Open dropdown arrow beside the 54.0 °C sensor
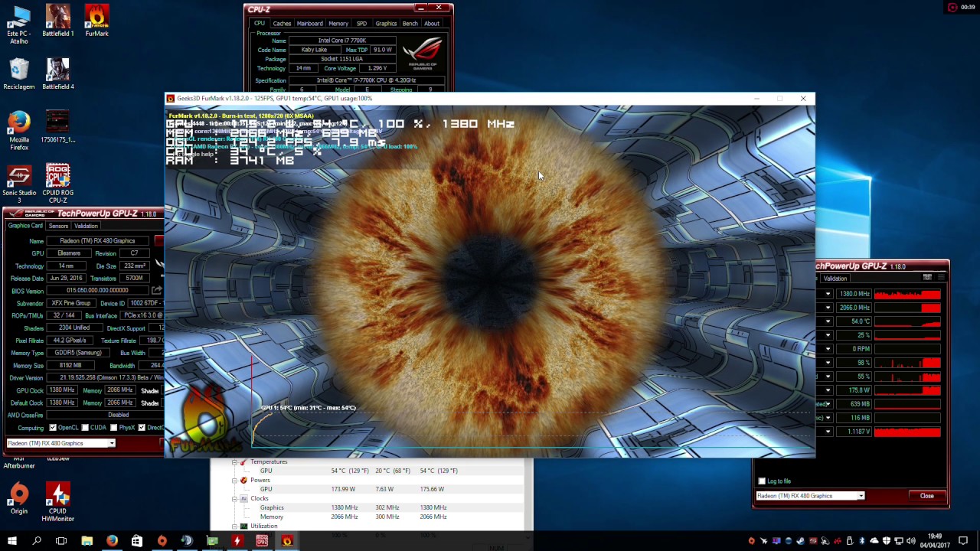This screenshot has width=980, height=551. click(828, 321)
